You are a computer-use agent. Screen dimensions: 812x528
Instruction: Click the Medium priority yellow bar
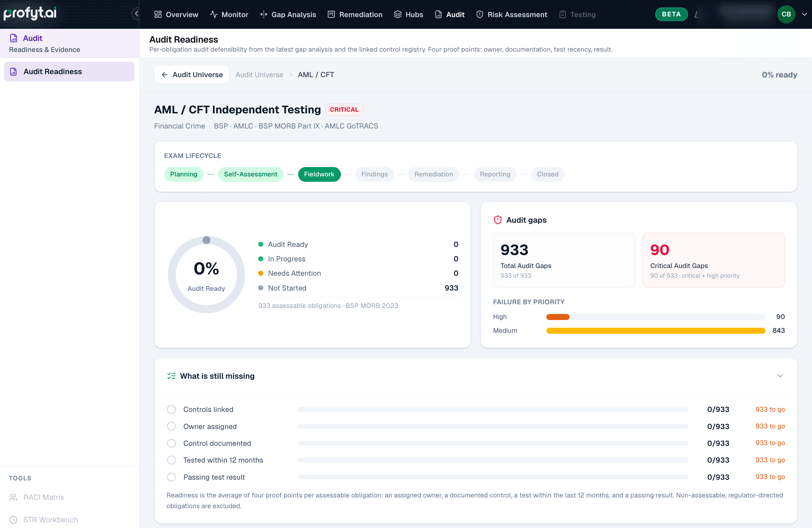click(x=656, y=330)
